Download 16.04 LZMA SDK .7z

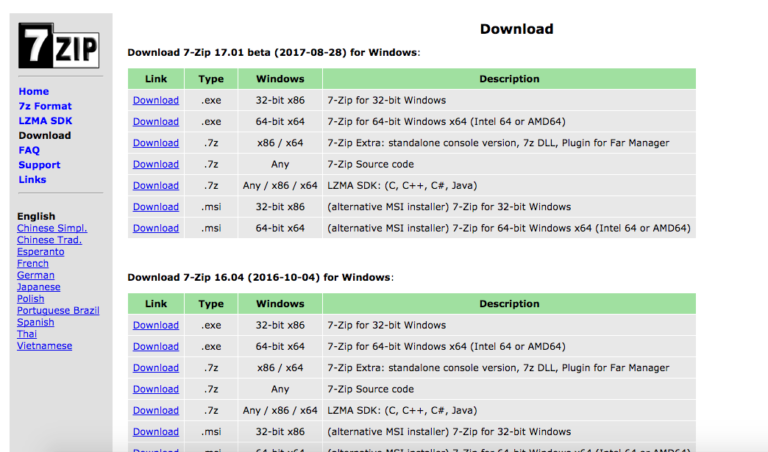pos(155,410)
